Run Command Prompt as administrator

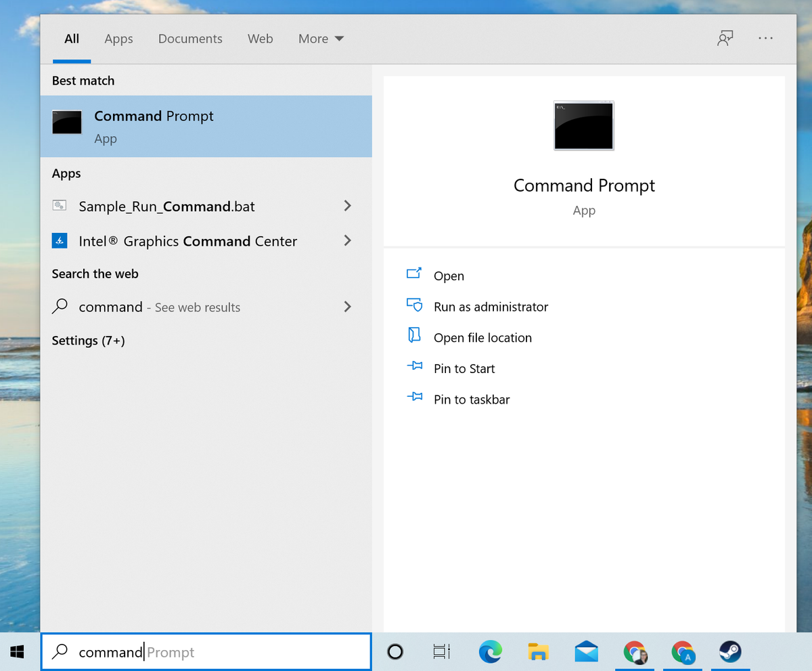491,306
